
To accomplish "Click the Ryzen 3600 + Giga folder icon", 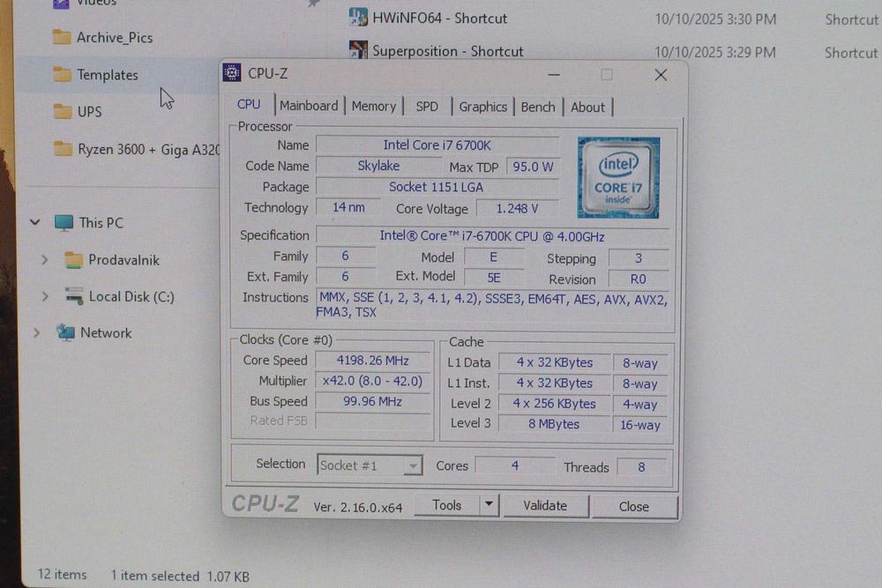I will coord(63,149).
